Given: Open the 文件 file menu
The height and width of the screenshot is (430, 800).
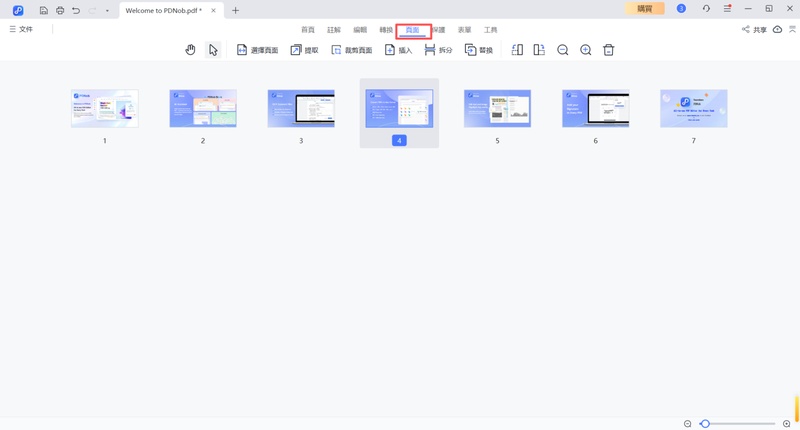Looking at the screenshot, I should coord(21,30).
